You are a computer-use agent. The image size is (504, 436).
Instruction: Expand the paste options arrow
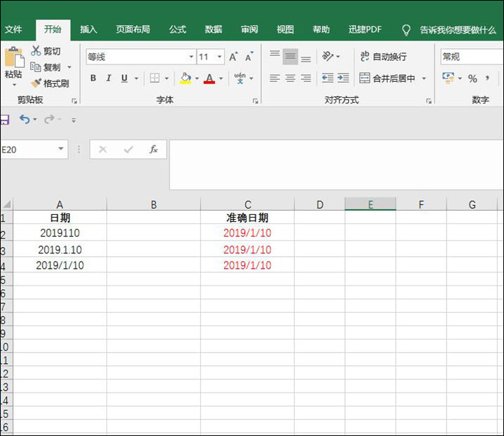[x=14, y=85]
